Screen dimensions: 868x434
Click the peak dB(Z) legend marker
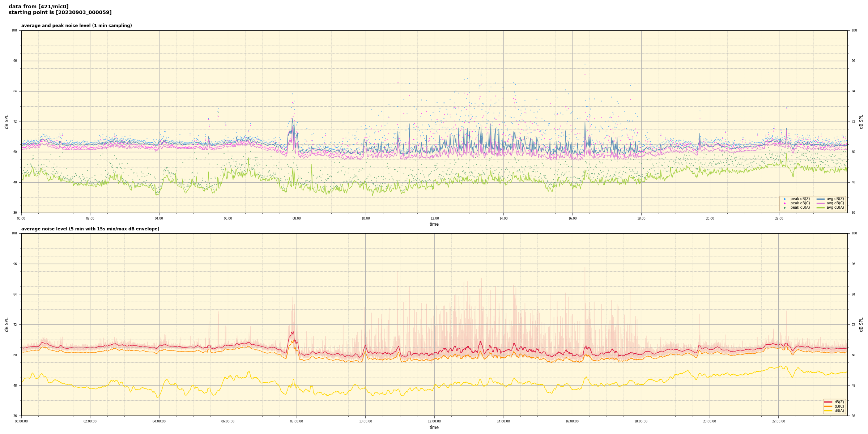[x=784, y=199]
